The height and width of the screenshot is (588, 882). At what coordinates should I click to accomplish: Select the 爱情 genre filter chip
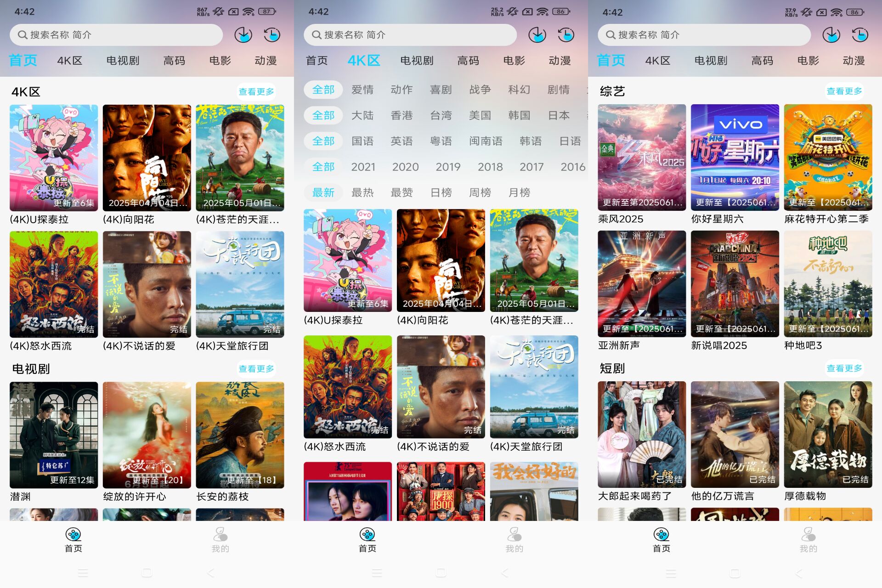pos(363,90)
